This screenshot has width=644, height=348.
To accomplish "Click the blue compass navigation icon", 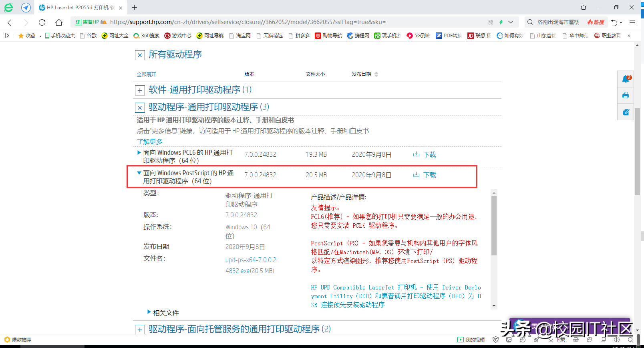I will coord(26,7).
